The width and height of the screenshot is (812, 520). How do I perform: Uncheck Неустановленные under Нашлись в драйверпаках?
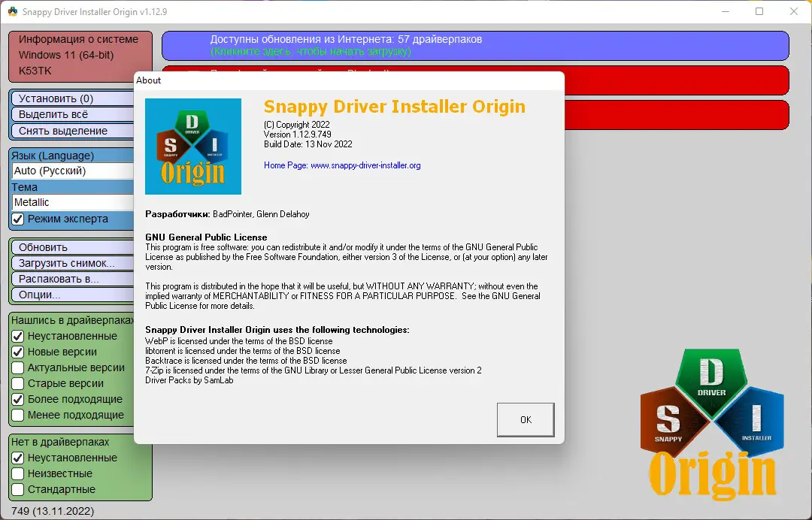coord(18,337)
